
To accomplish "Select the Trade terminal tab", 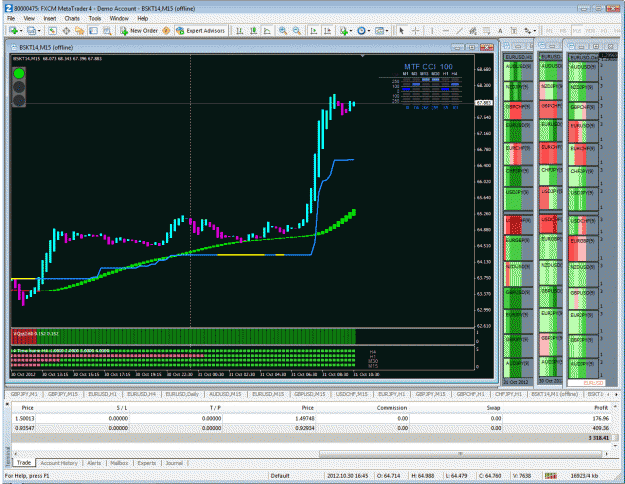I will pyautogui.click(x=24, y=463).
